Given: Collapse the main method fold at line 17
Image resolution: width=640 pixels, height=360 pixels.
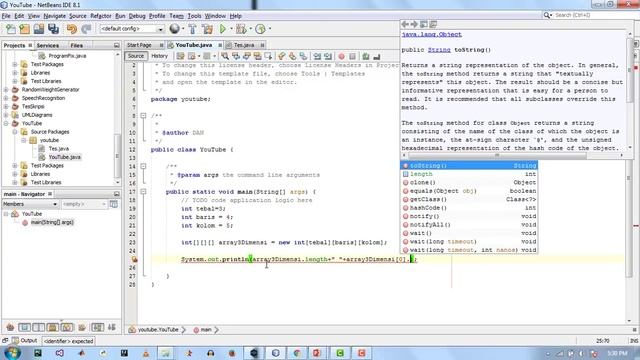Looking at the screenshot, I should 143,191.
